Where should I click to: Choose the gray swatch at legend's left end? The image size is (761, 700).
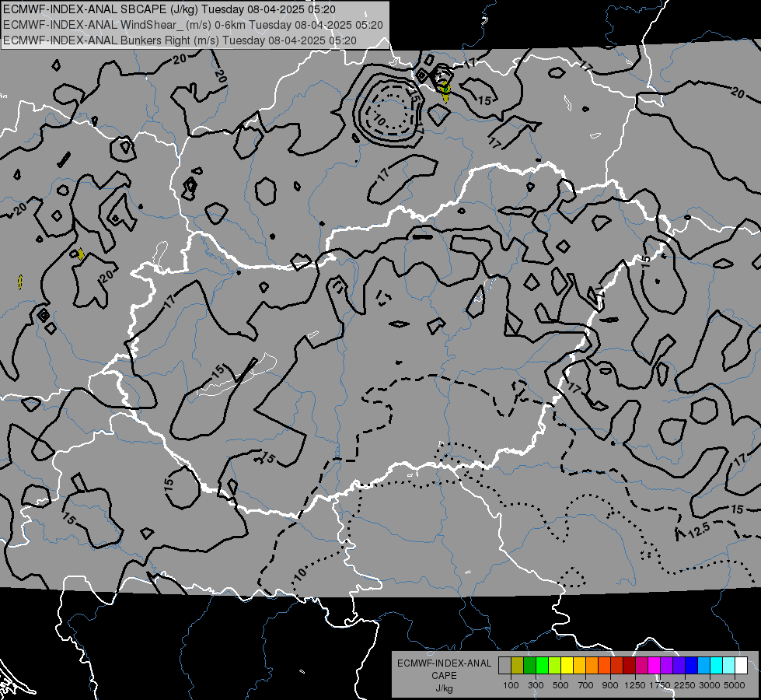coord(504,665)
